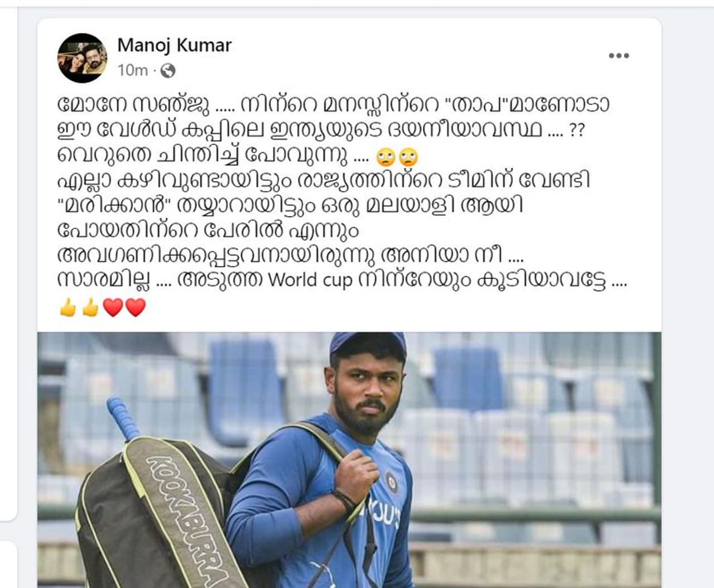Click the 10m post timestamp
Viewport: 714px width, 588px height.
pos(133,70)
